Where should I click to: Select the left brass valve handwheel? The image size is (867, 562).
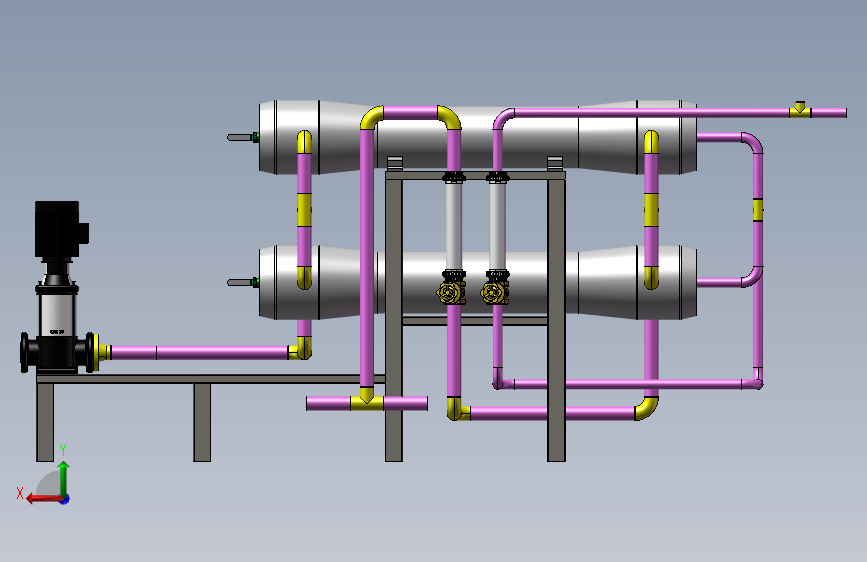[x=448, y=293]
